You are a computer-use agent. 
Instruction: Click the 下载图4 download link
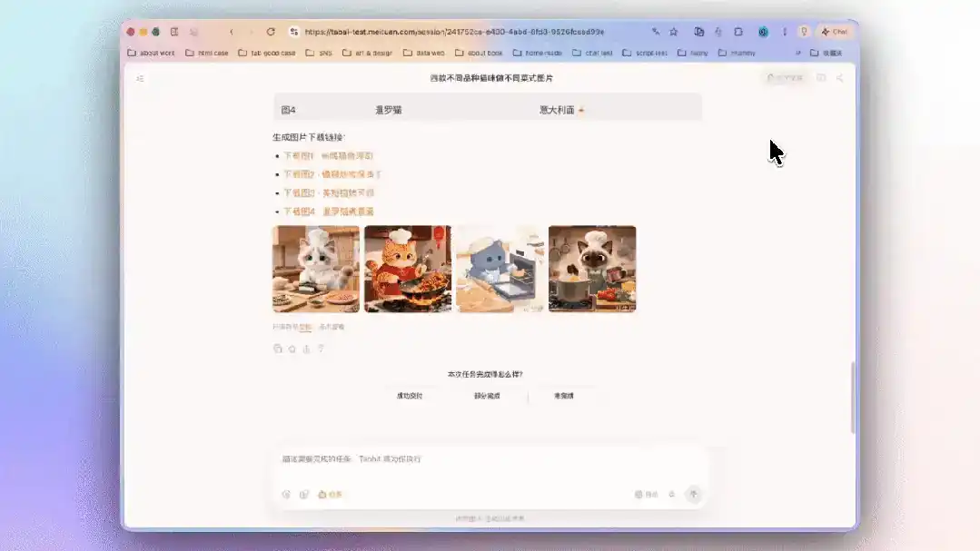[328, 212]
